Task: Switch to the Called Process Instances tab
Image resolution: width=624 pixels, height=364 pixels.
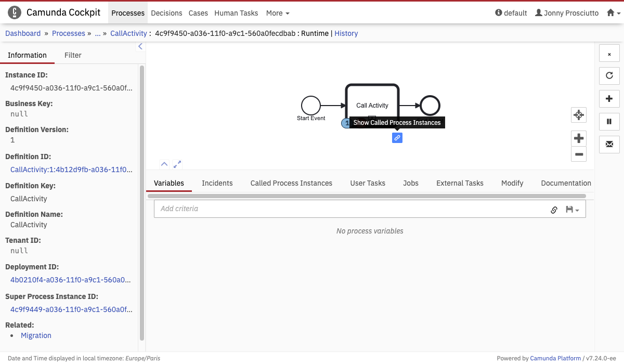Action: click(291, 183)
